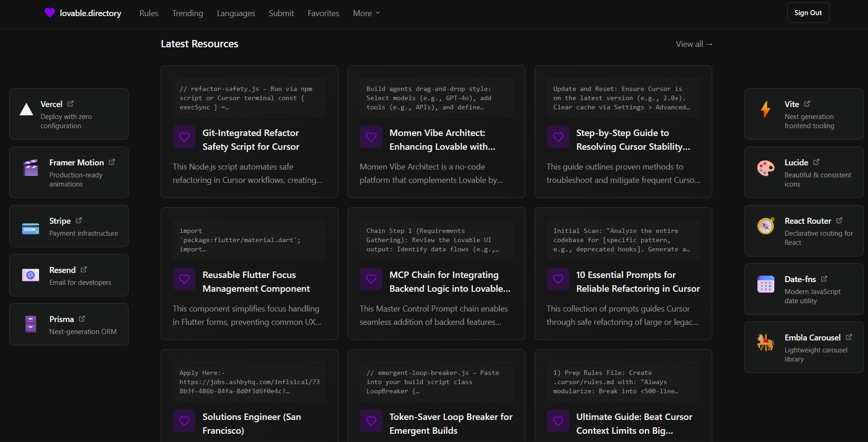Open Momen Vibe Architect resource title

click(x=442, y=140)
